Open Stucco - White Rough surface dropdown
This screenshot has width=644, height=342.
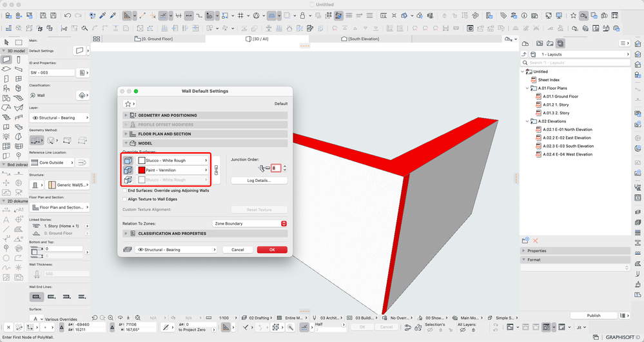(172, 160)
